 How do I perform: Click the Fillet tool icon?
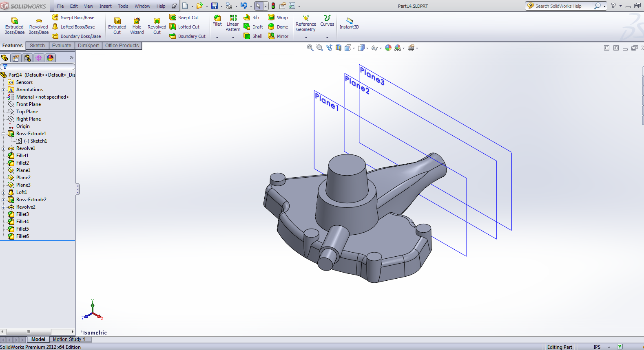[217, 20]
